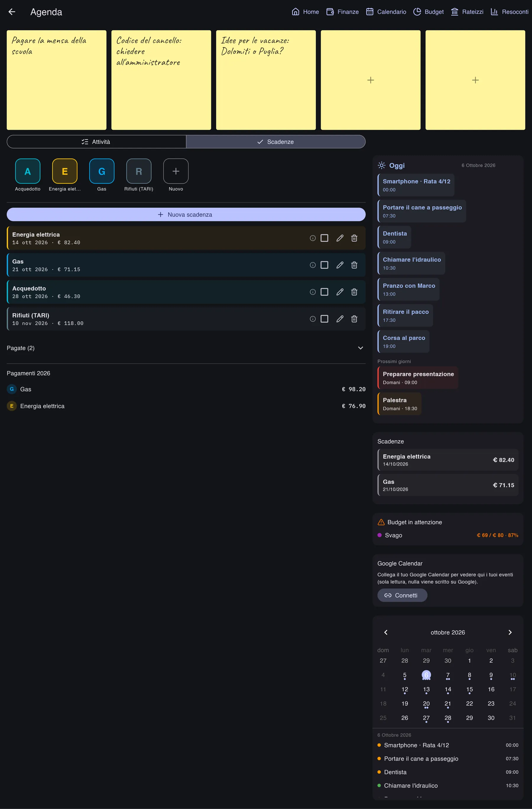Connect Google Calendar with Connetti

tap(402, 595)
